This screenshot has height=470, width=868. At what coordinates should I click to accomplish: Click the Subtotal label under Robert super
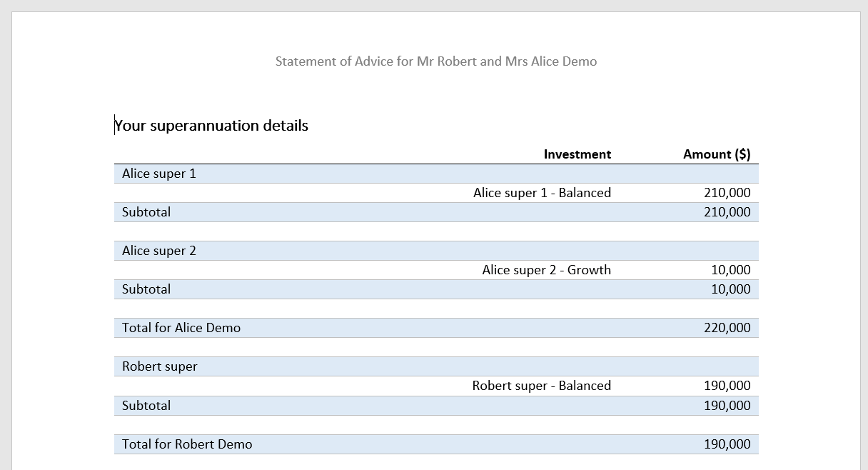[x=146, y=406]
